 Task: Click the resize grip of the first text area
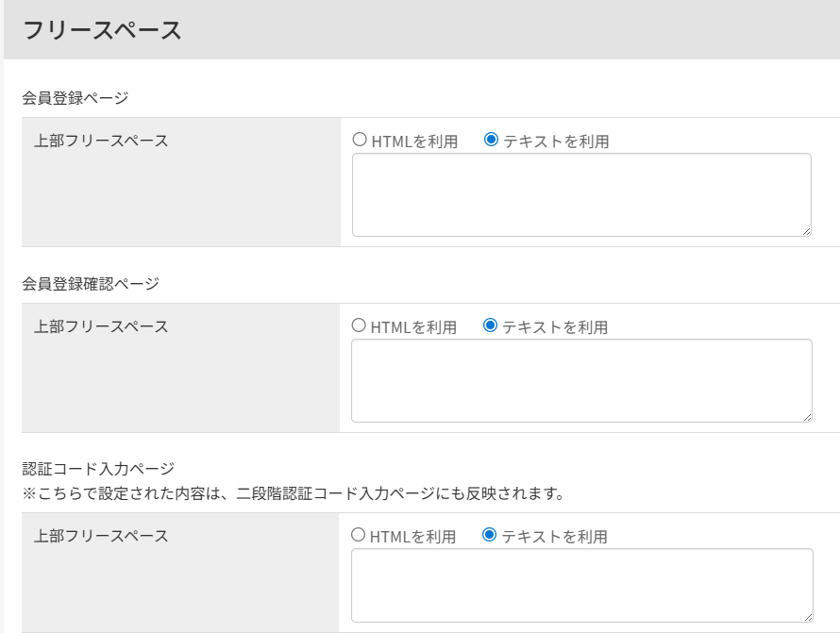[807, 229]
